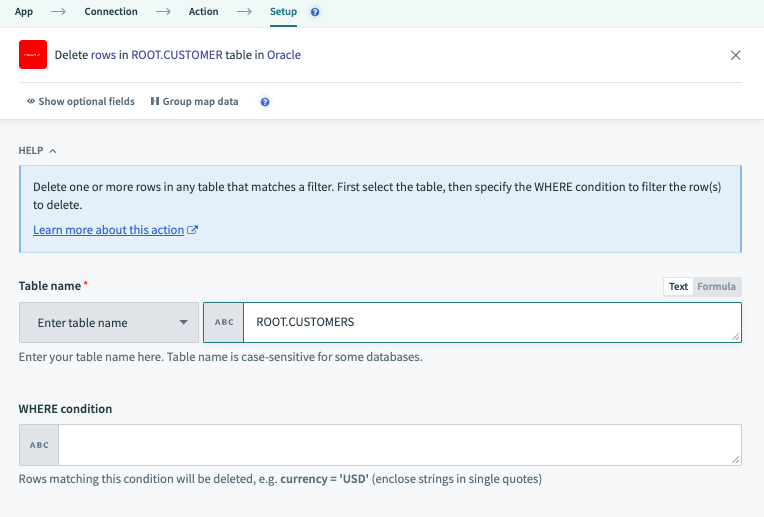The width and height of the screenshot is (764, 517).
Task: Click the help icon beside the Setup step
Action: (316, 12)
